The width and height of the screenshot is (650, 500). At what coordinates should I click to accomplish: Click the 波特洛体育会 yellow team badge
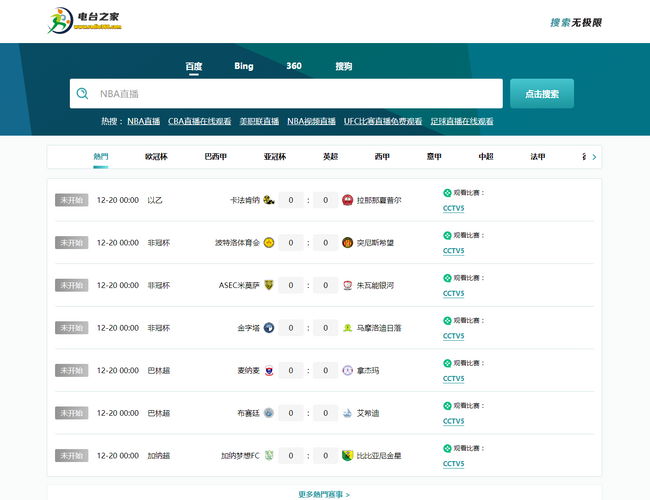pyautogui.click(x=269, y=243)
